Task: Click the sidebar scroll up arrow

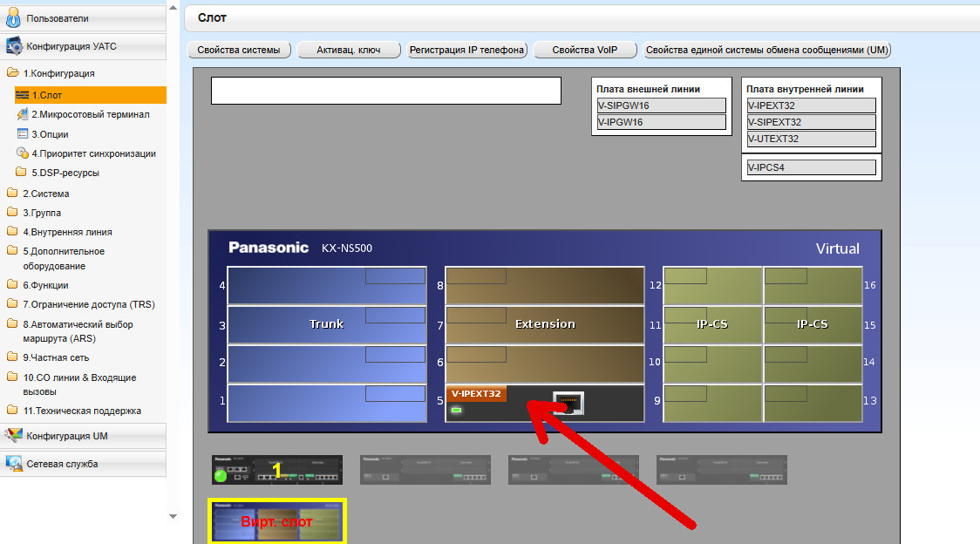Action: (x=174, y=8)
